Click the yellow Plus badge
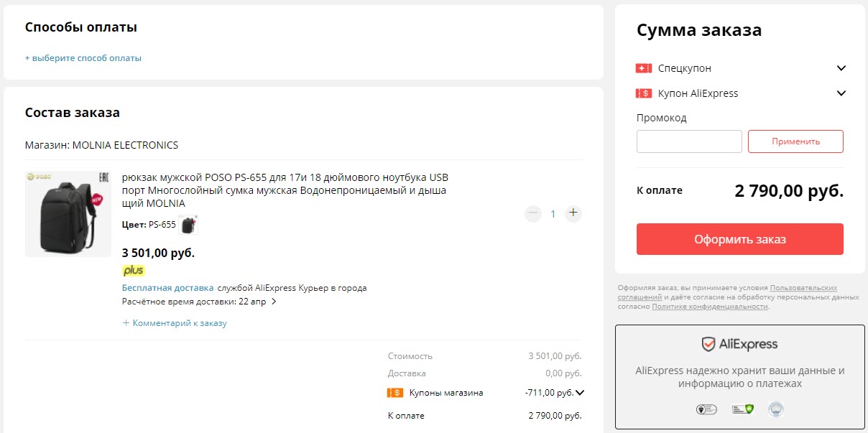This screenshot has height=433, width=868. coord(133,271)
